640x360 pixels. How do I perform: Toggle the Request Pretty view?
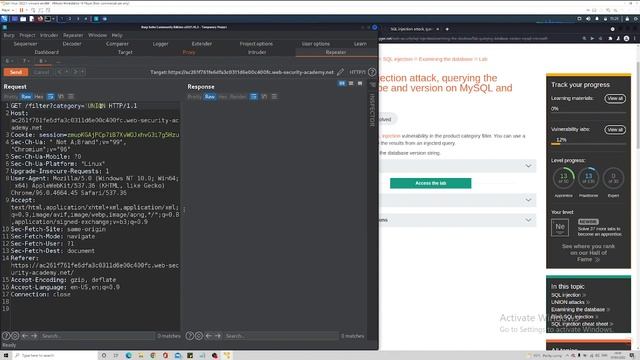[11, 97]
